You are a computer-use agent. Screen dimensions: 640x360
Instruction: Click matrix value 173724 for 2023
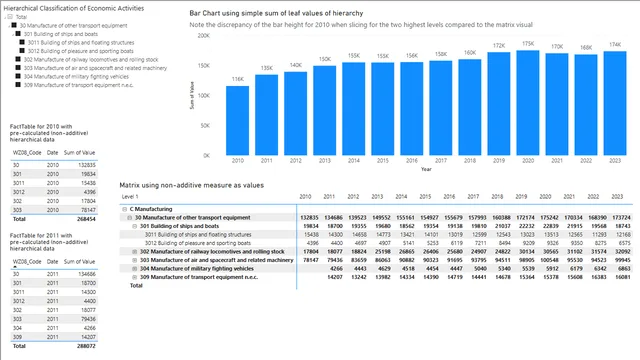tap(621, 218)
